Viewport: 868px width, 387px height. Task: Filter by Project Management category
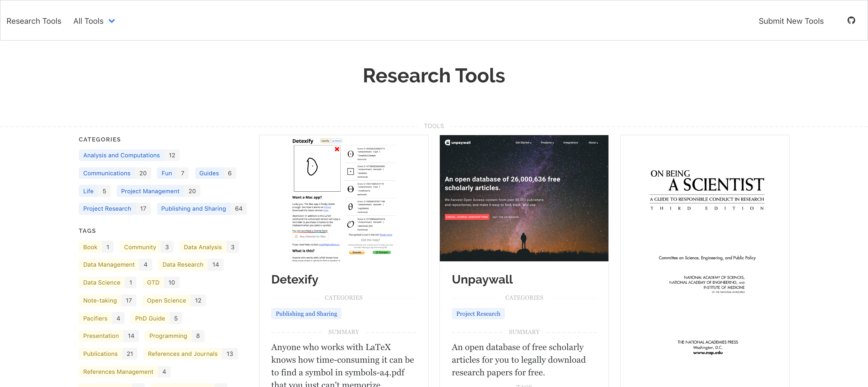click(150, 191)
